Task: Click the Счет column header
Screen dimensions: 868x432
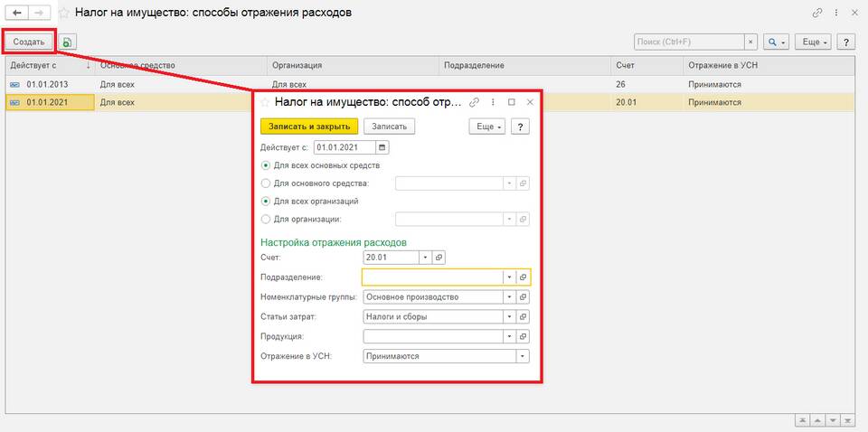Action: [647, 65]
